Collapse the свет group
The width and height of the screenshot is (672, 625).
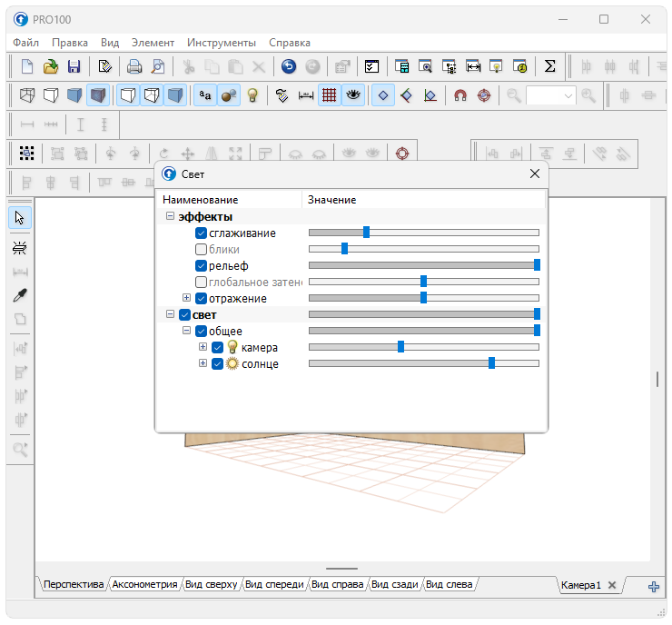(170, 314)
